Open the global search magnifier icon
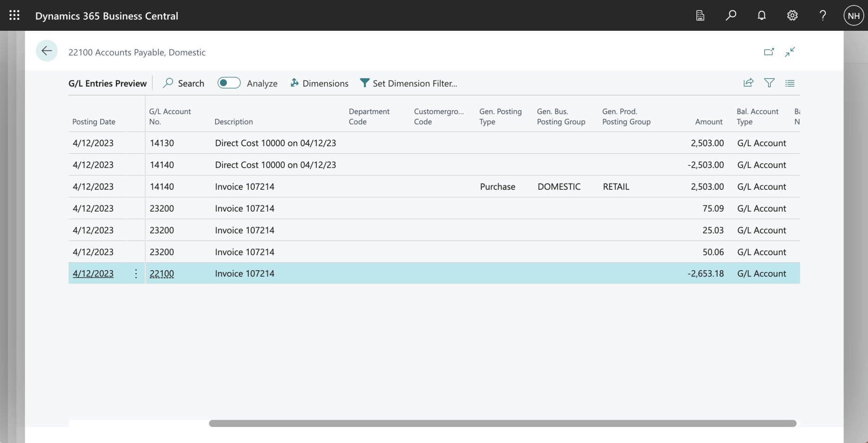Screen dimensions: 868x443 coord(730,15)
